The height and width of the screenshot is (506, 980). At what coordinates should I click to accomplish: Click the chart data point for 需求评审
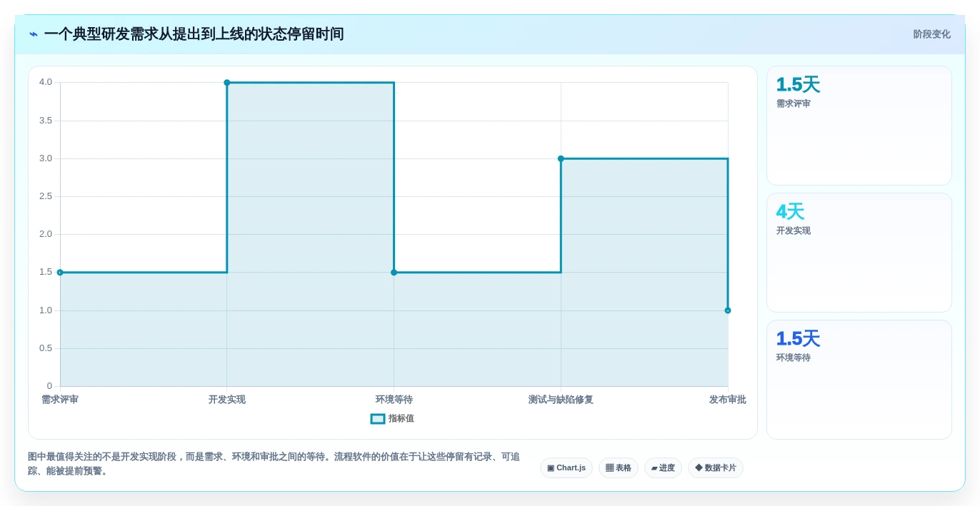coord(60,273)
